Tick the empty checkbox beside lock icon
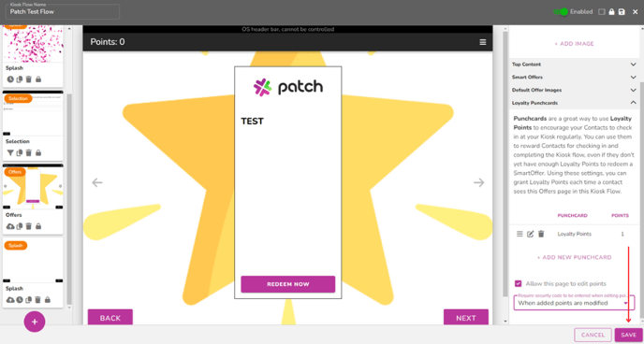The height and width of the screenshot is (344, 644). [x=602, y=12]
